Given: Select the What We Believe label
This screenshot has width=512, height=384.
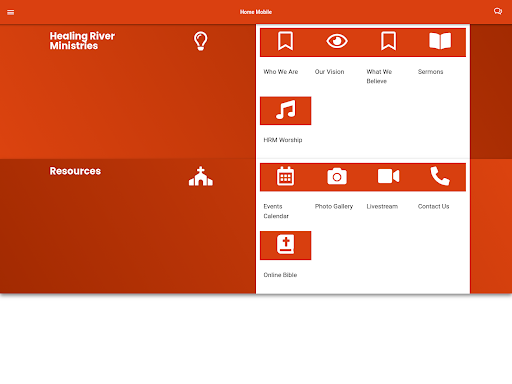Looking at the screenshot, I should (379, 76).
